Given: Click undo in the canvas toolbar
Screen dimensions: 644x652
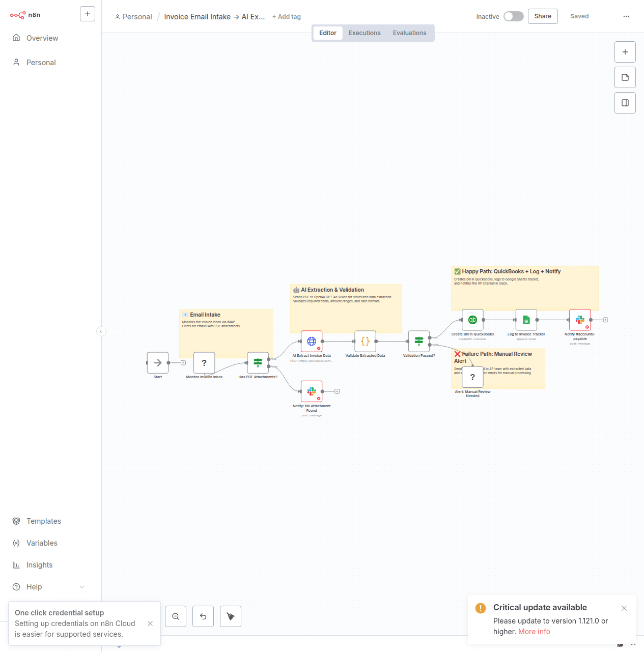Looking at the screenshot, I should (203, 616).
